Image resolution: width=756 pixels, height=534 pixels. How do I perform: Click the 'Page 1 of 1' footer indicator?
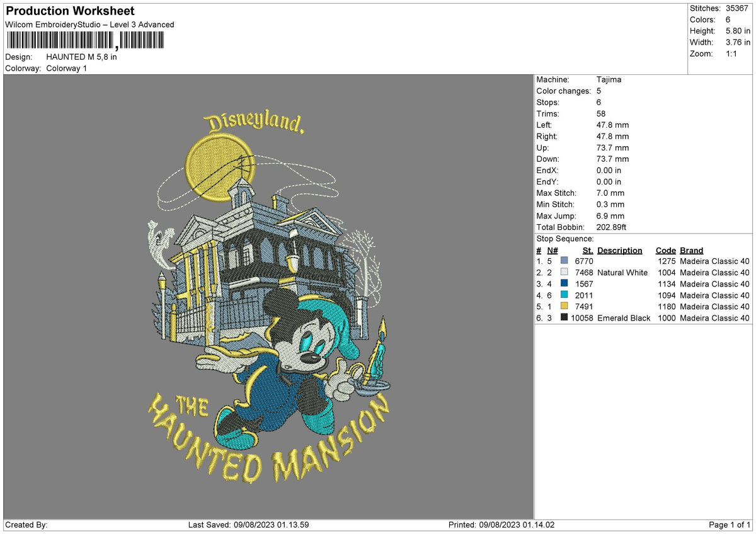click(730, 525)
